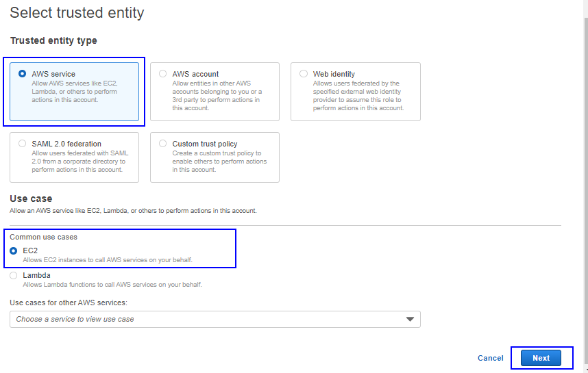
Task: Cancel the role creation
Action: click(x=490, y=358)
